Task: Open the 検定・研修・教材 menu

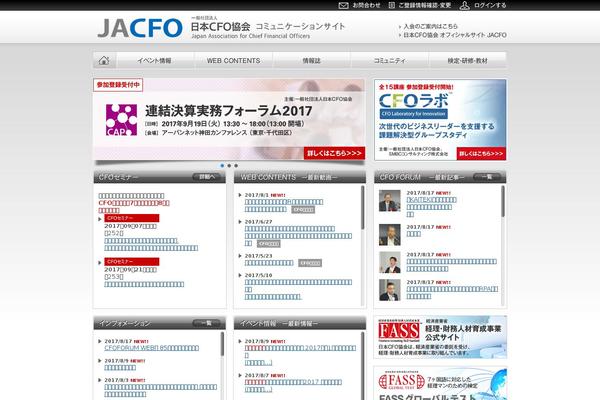Action: click(468, 60)
